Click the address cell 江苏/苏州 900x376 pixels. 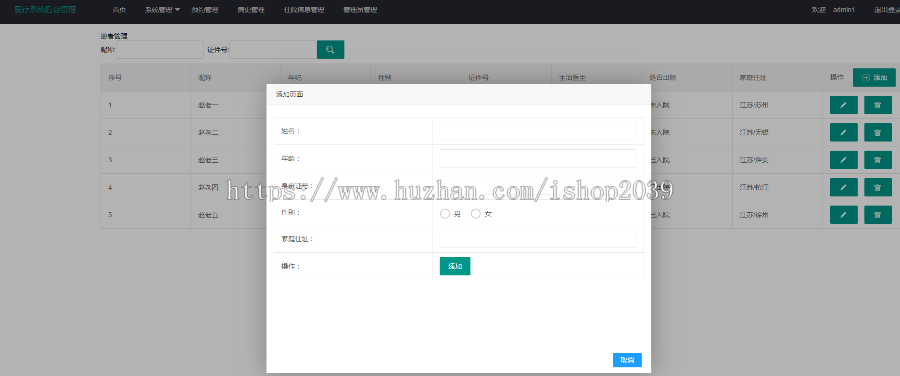(x=754, y=105)
